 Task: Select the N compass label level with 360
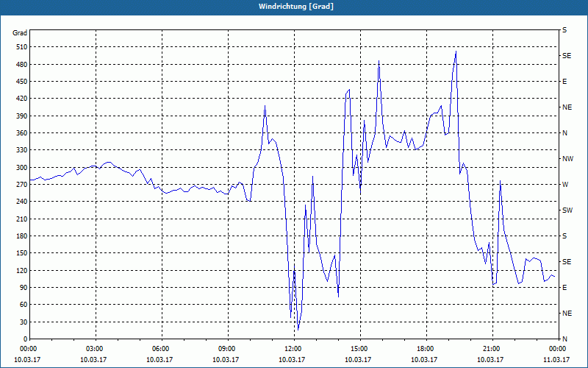pos(564,133)
